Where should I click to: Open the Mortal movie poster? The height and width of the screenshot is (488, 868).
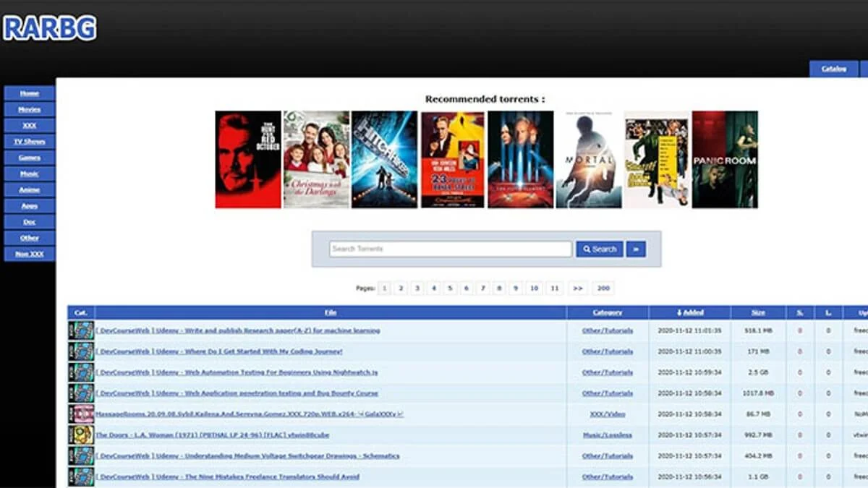point(589,159)
